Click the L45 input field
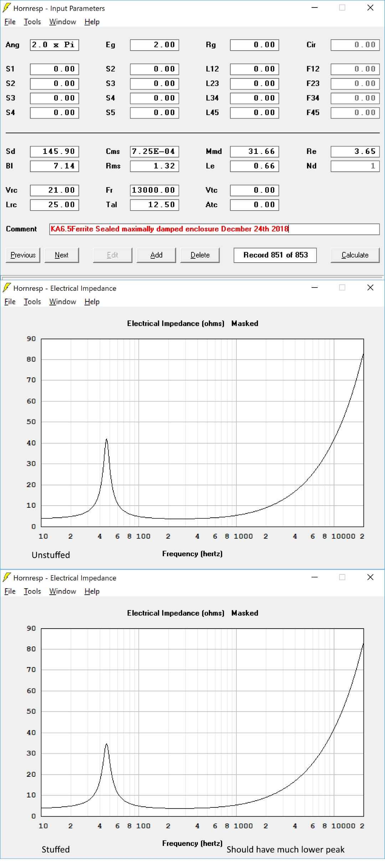Screen dimensions: 385x868 (255, 113)
